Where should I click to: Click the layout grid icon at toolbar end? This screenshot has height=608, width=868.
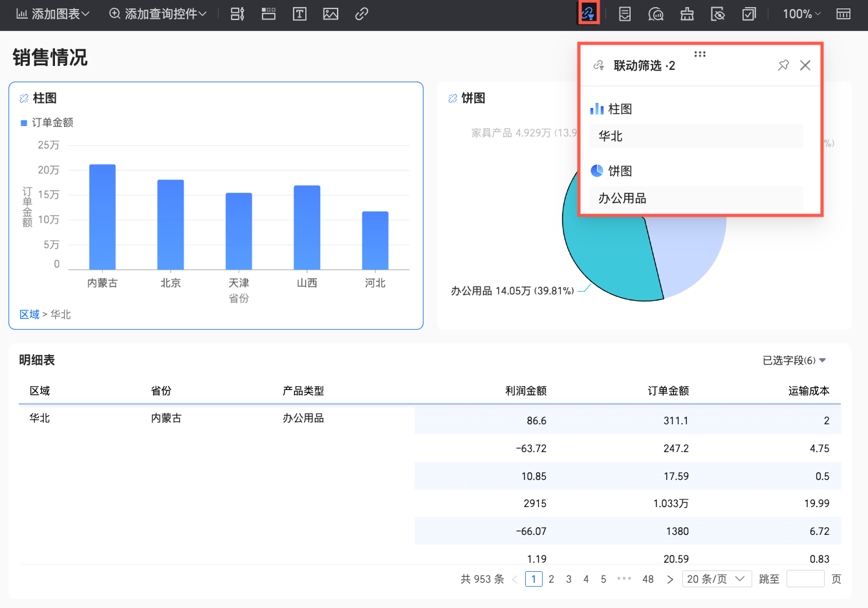coord(843,14)
